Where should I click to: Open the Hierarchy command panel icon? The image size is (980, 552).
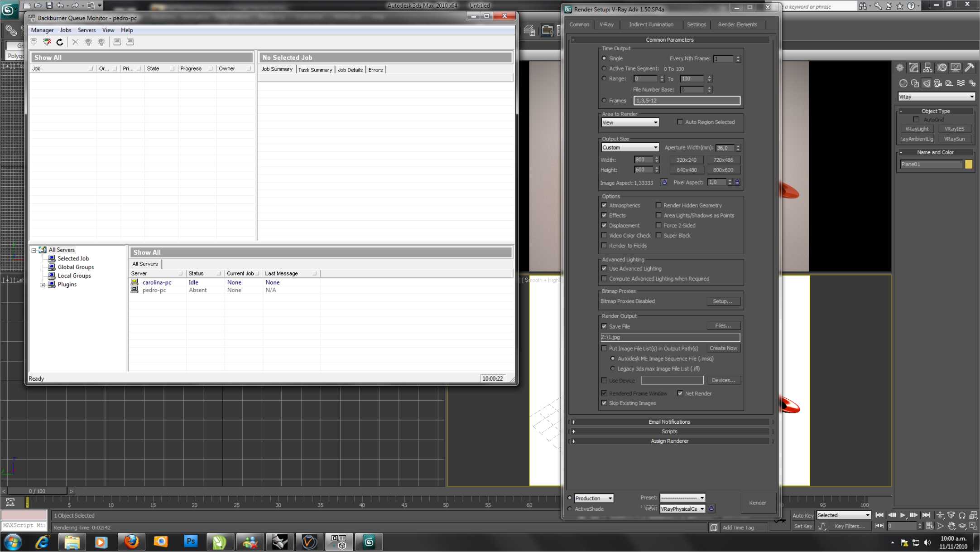click(927, 68)
